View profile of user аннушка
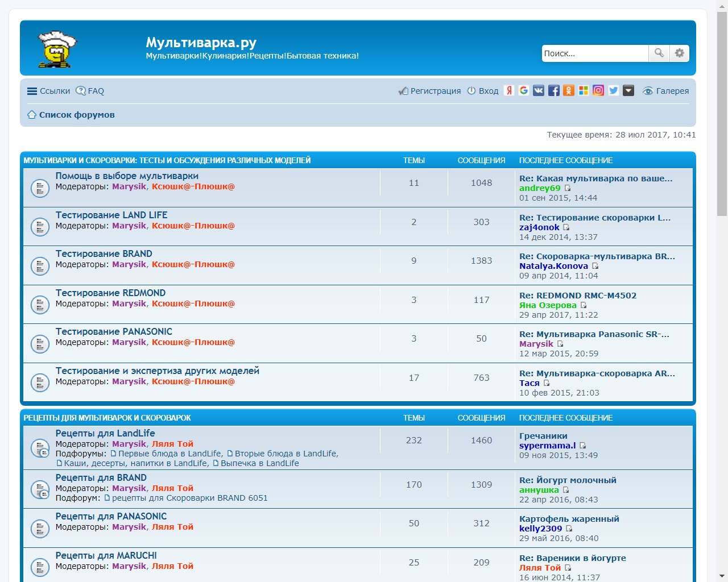 [539, 490]
